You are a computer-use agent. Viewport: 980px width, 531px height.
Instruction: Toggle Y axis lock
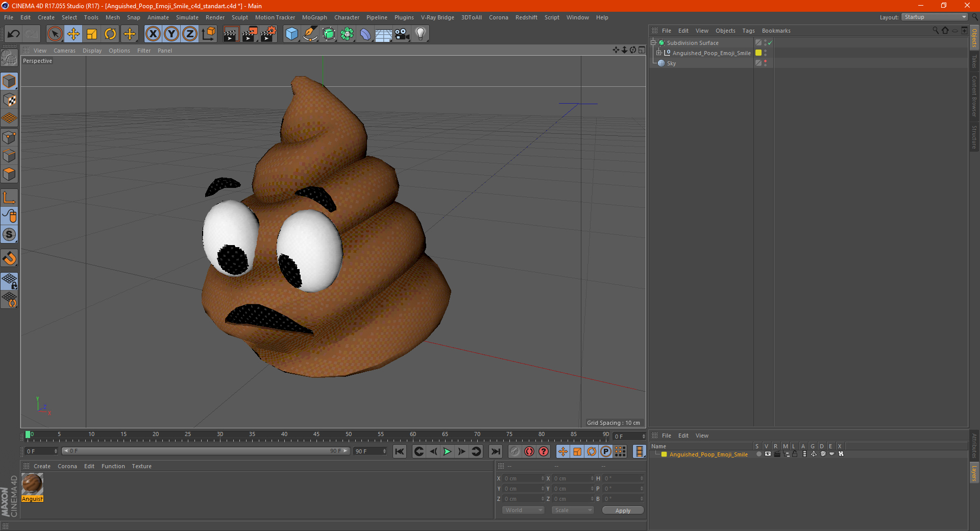point(171,34)
